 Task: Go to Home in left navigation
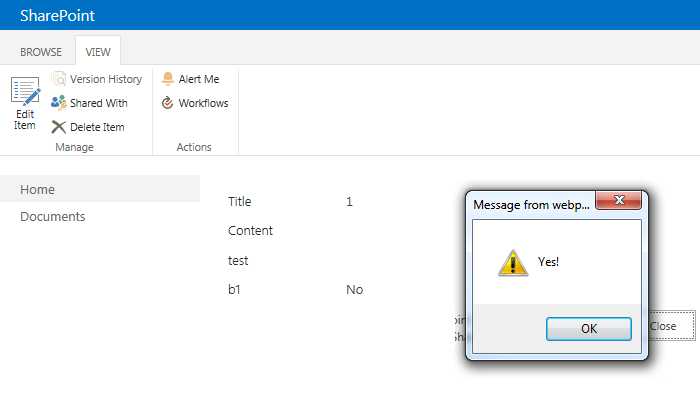coord(38,190)
